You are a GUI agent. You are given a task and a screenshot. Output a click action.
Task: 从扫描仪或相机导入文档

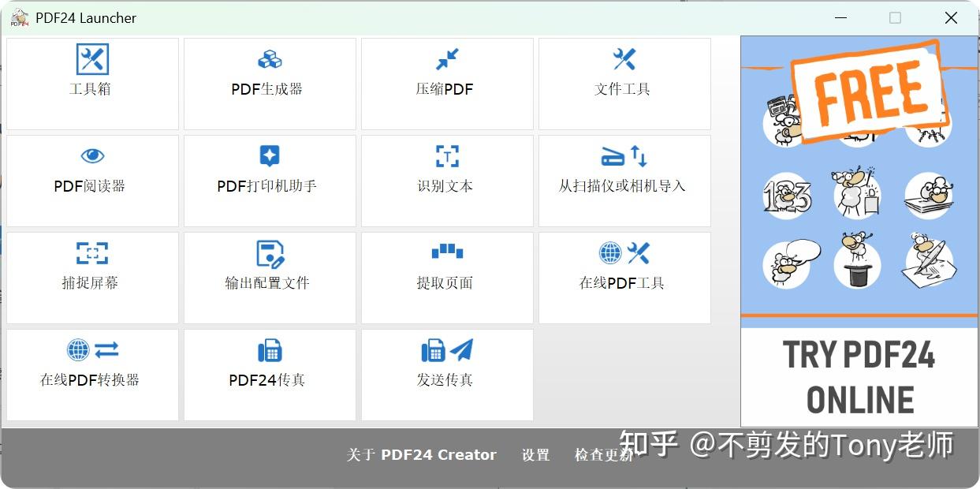point(624,180)
